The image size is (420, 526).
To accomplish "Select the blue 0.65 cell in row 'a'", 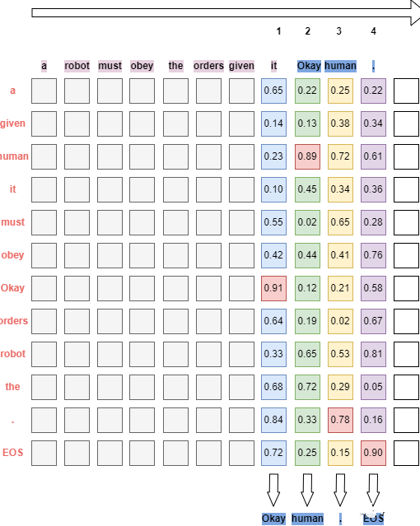I will tap(273, 91).
